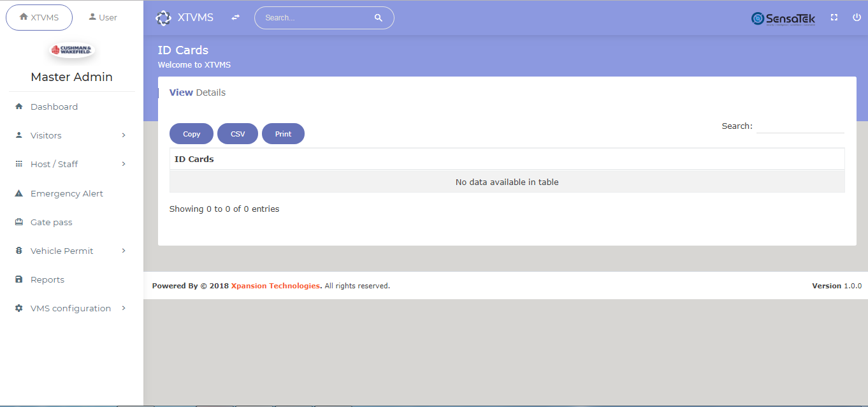The height and width of the screenshot is (407, 868).
Task: Enter fullscreen mode icon
Action: click(x=834, y=18)
